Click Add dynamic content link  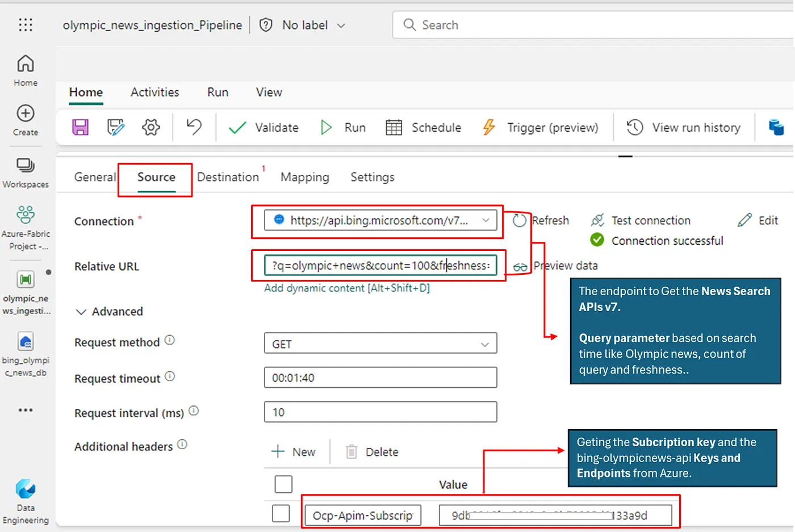point(347,288)
